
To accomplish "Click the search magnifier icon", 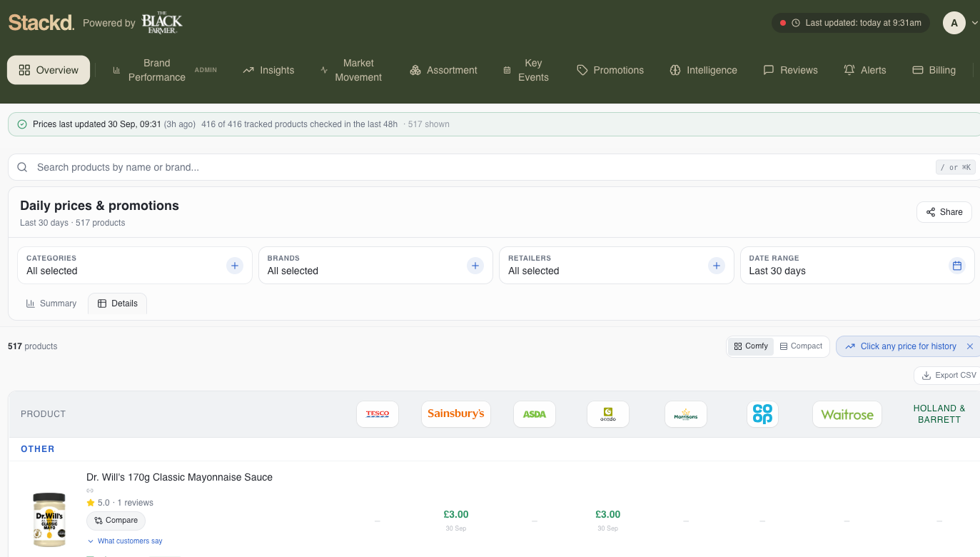I will pyautogui.click(x=22, y=167).
